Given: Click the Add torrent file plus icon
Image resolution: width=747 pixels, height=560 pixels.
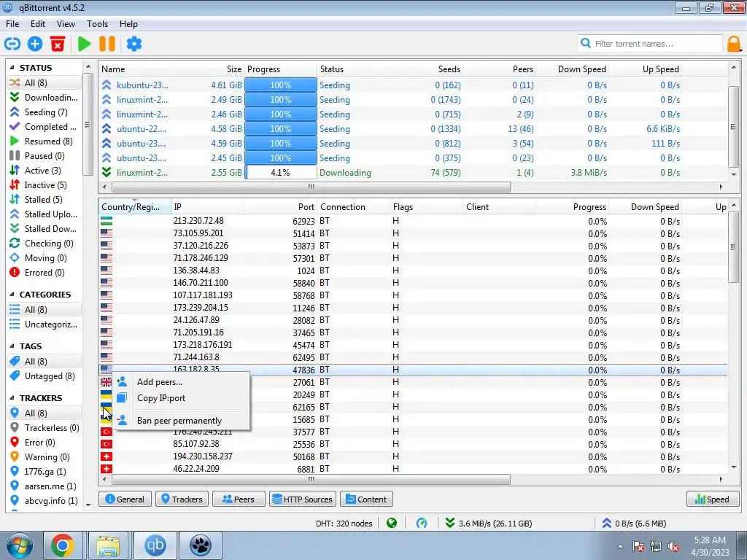Looking at the screenshot, I should 35,44.
